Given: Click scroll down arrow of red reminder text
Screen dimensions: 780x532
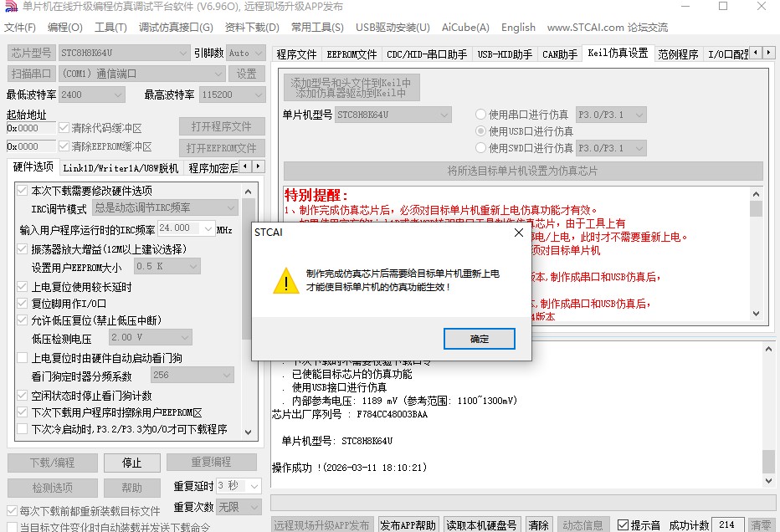Looking at the screenshot, I should [x=756, y=313].
